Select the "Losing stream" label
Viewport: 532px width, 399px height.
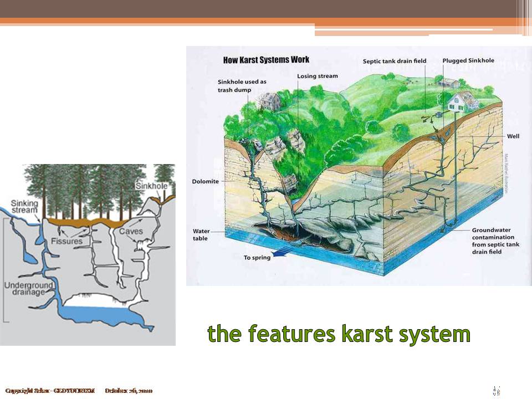pyautogui.click(x=318, y=75)
